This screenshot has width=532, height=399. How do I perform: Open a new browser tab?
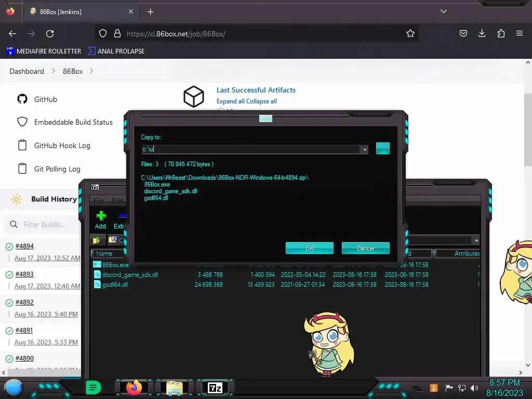click(x=150, y=12)
